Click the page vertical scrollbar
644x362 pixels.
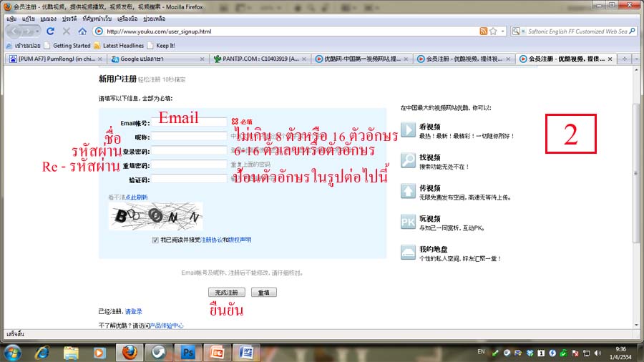636,172
